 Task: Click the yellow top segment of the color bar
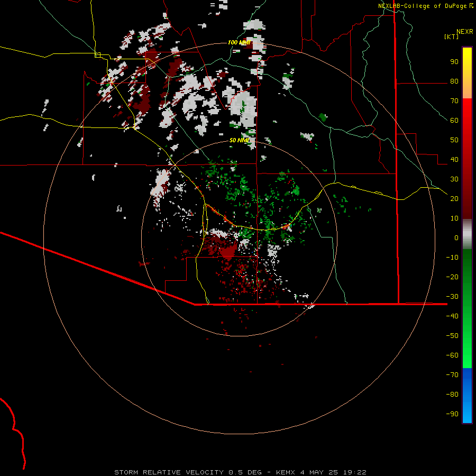click(x=467, y=73)
